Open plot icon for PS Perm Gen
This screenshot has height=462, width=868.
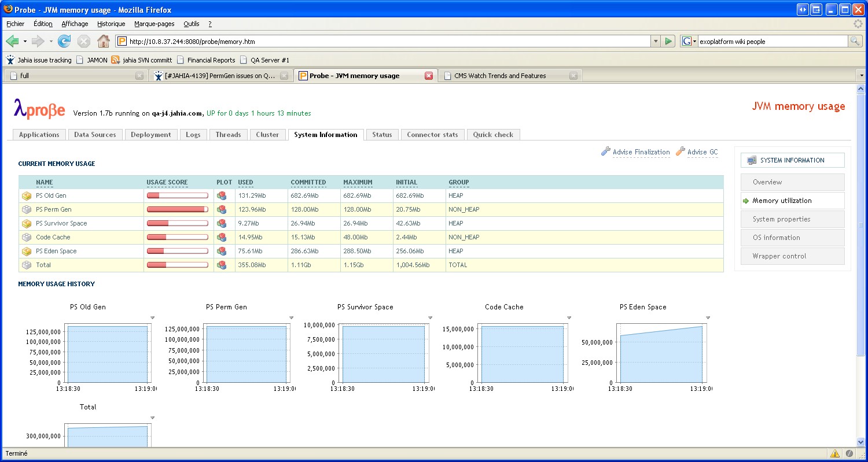(222, 209)
